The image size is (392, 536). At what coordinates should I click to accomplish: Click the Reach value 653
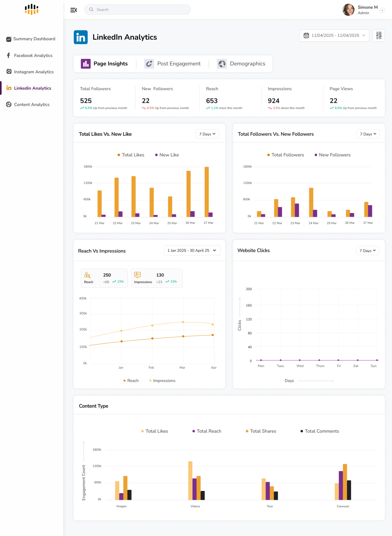pos(212,101)
